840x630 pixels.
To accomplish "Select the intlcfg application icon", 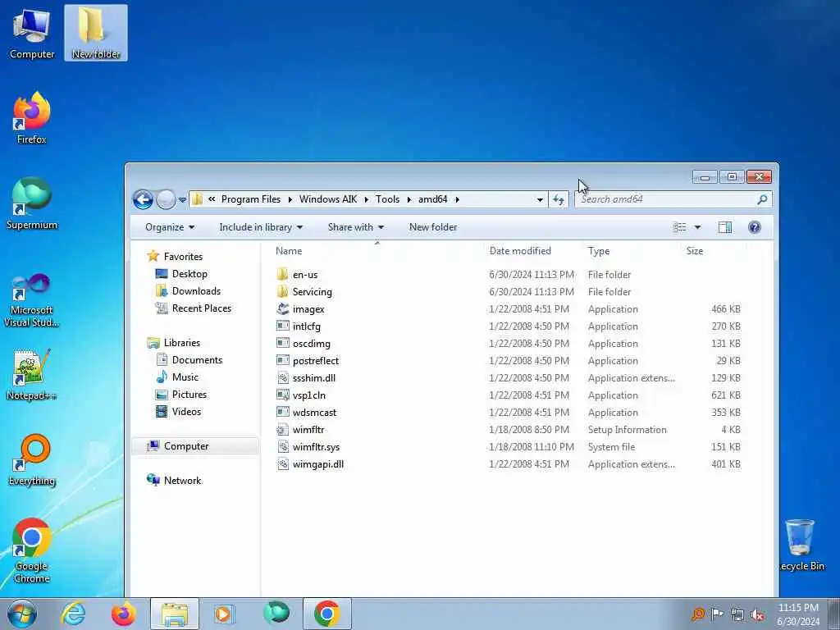I will [283, 326].
